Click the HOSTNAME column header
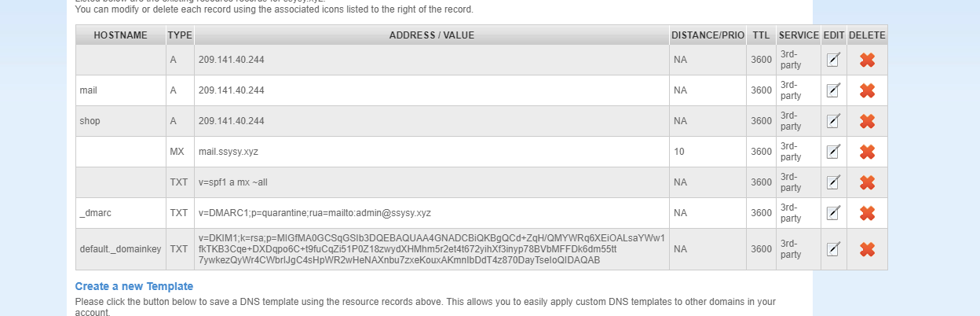The height and width of the screenshot is (316, 980). pyautogui.click(x=120, y=35)
